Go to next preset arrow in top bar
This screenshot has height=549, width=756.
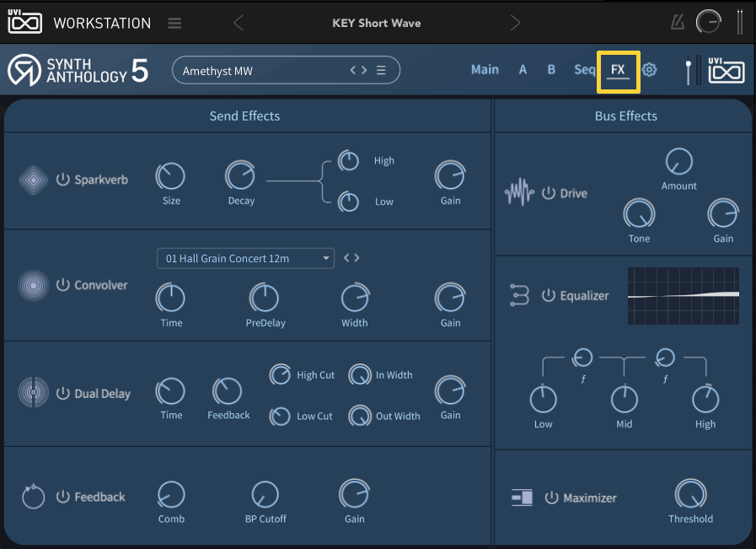tap(516, 23)
